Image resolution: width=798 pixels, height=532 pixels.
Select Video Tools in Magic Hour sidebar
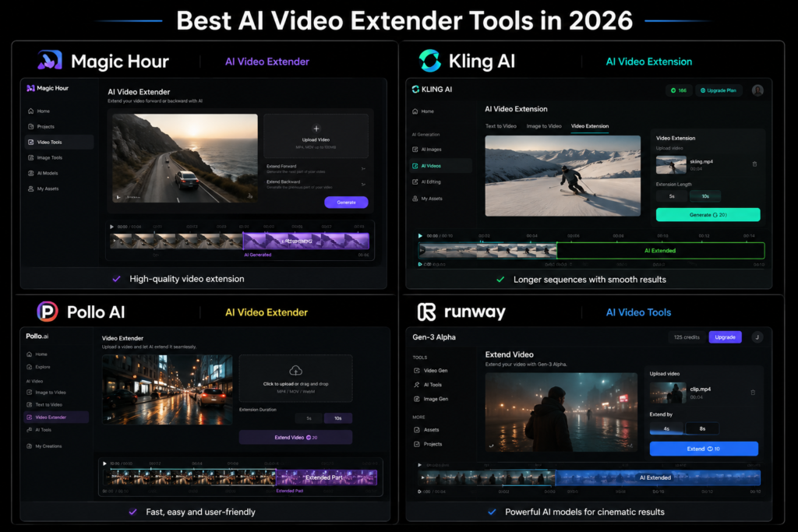pyautogui.click(x=59, y=142)
